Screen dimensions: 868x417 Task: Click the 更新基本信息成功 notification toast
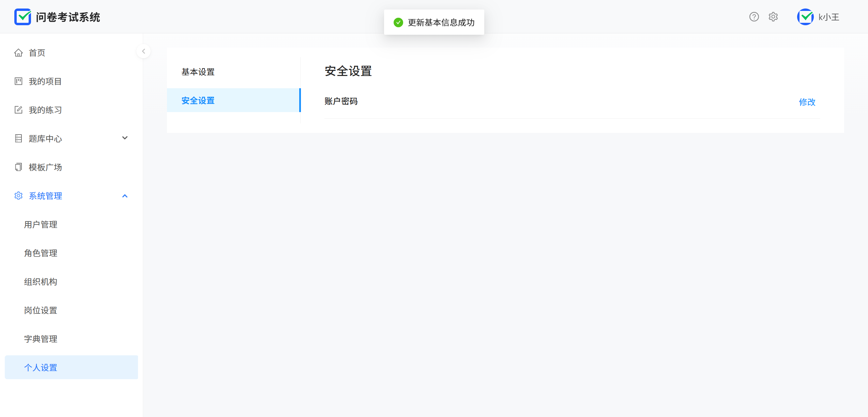click(x=434, y=22)
